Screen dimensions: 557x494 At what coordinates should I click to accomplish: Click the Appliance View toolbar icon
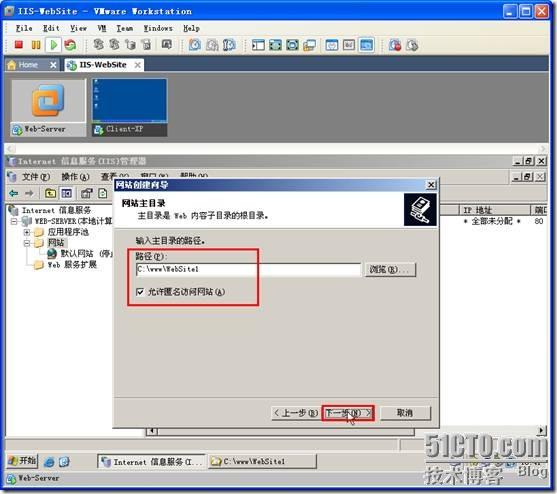tap(349, 45)
